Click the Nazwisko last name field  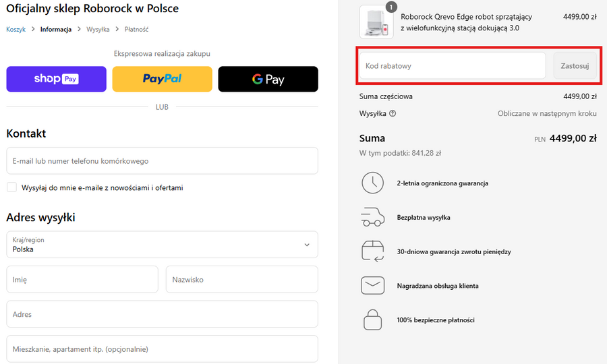[x=241, y=279]
